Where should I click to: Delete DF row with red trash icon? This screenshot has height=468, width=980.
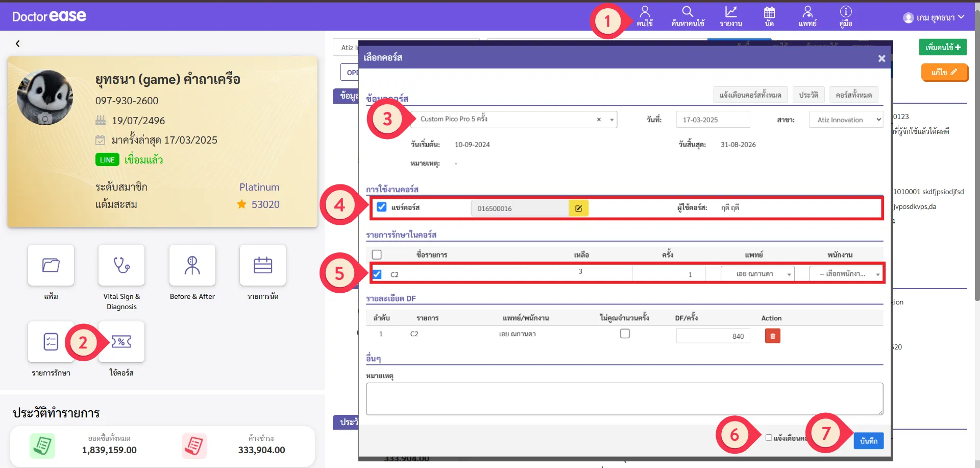(x=772, y=336)
